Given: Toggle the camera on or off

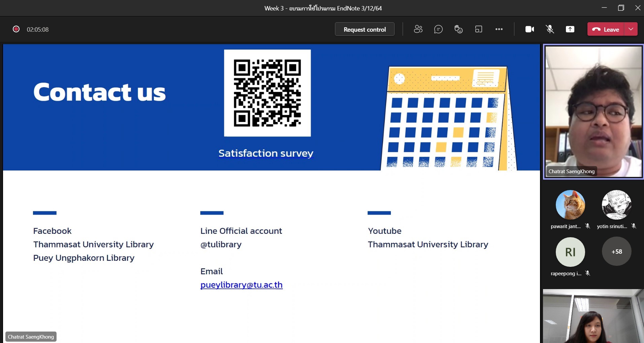Looking at the screenshot, I should tap(530, 29).
